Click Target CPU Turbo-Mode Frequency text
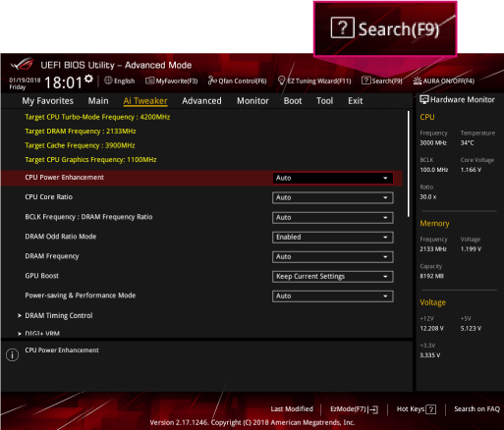Screen dimensions: 504x430 [97, 117]
